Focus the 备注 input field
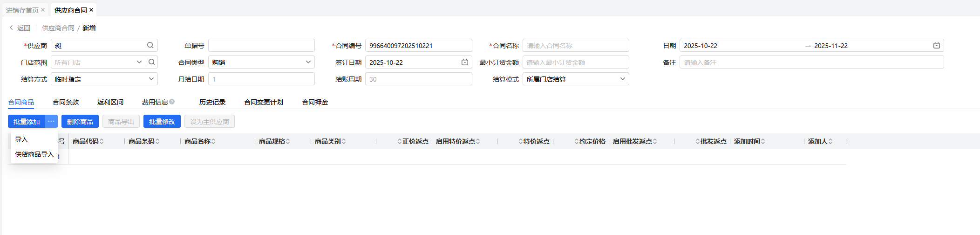 812,62
